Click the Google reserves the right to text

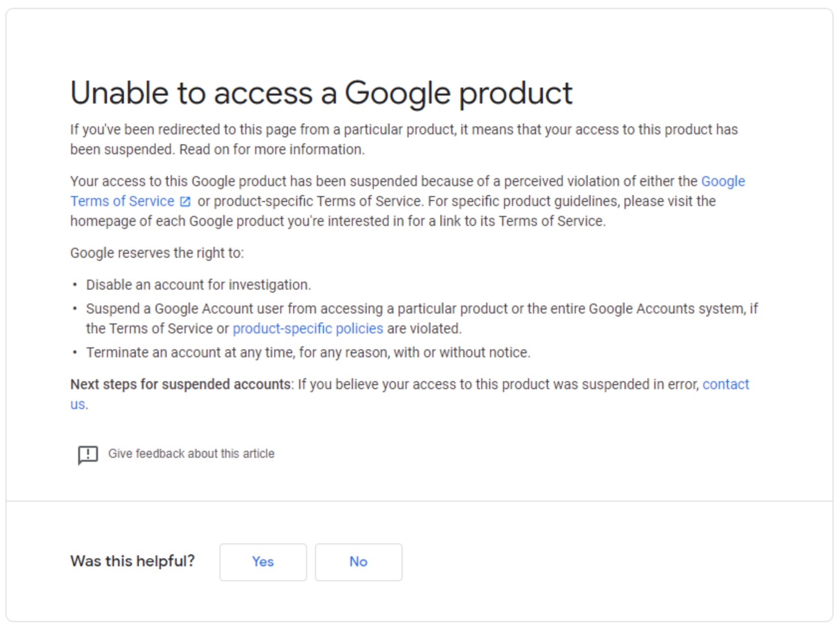[157, 253]
